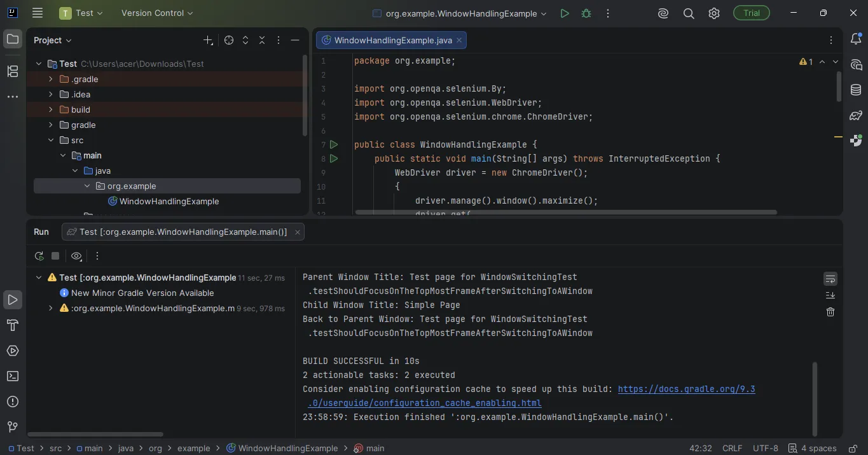Click the Trial license button

coord(752,13)
